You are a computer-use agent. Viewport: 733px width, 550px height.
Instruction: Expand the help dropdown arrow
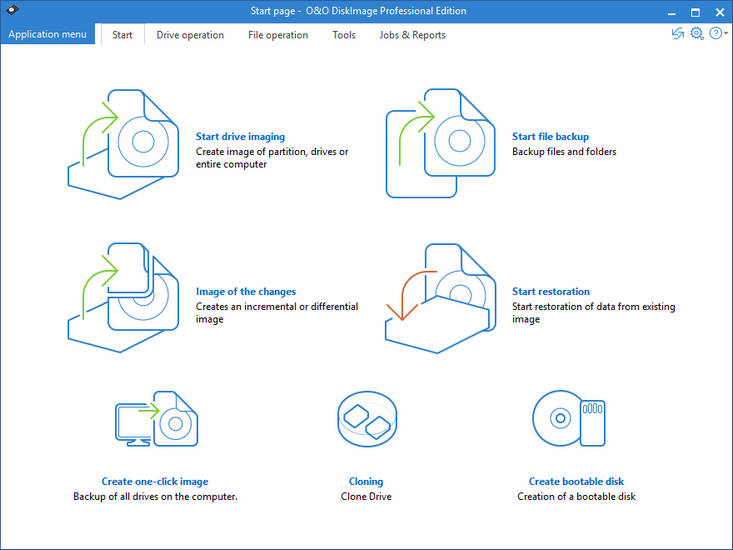726,35
